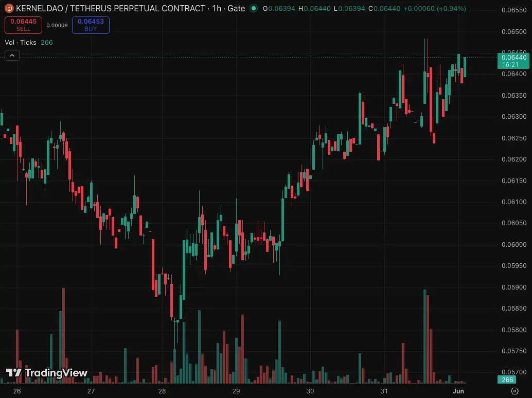Click the blue BUY 0.06453 button
Image resolution: width=532 pixels, height=398 pixels.
(x=91, y=25)
